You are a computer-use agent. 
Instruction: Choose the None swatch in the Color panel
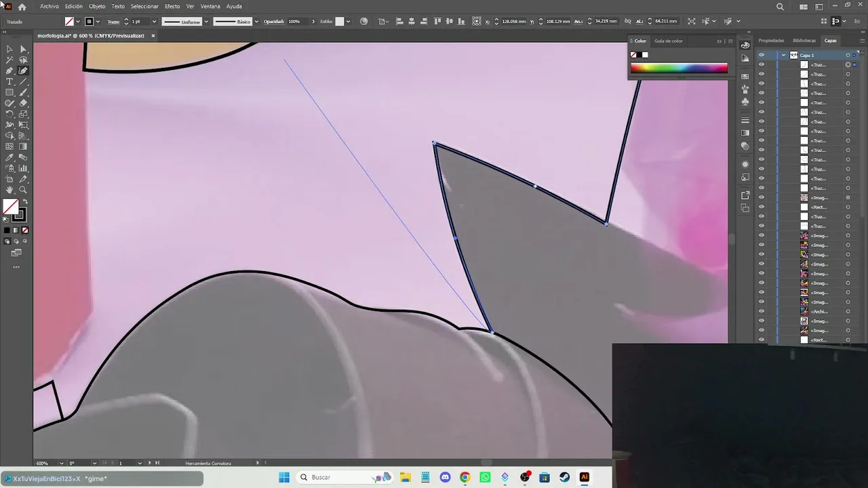click(633, 55)
